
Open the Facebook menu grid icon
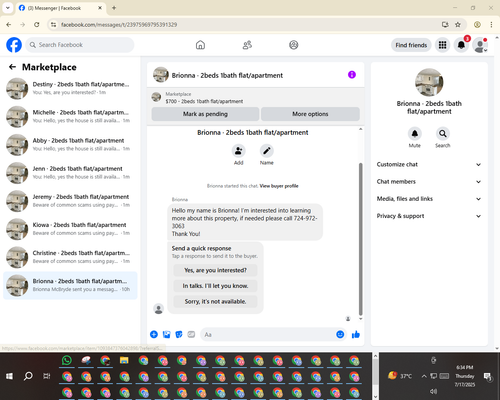click(442, 45)
